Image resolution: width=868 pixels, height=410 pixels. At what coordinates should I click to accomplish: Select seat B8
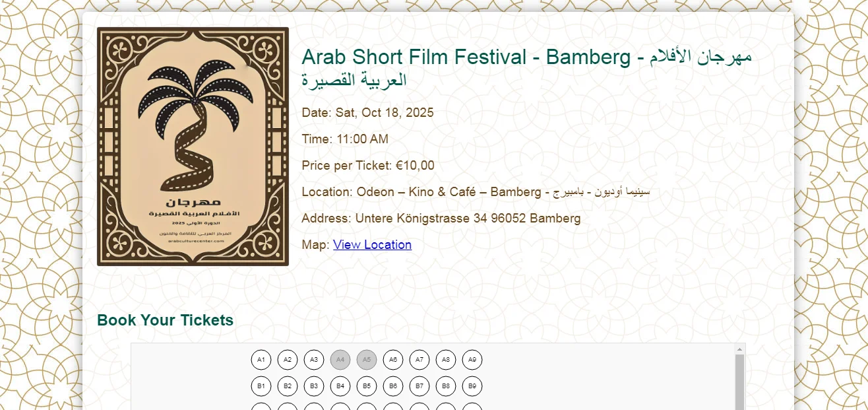tap(446, 386)
